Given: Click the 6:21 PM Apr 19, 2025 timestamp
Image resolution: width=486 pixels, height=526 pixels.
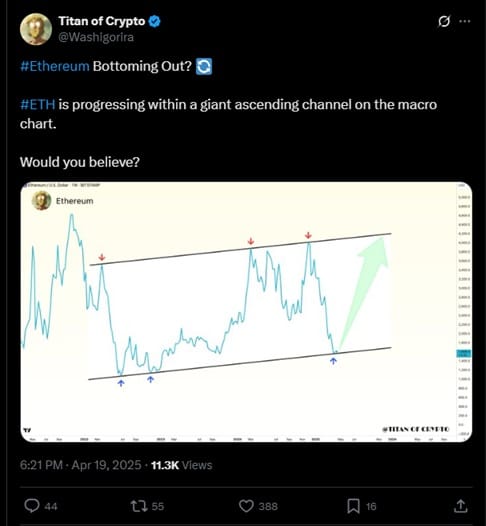Looking at the screenshot, I should (x=80, y=465).
